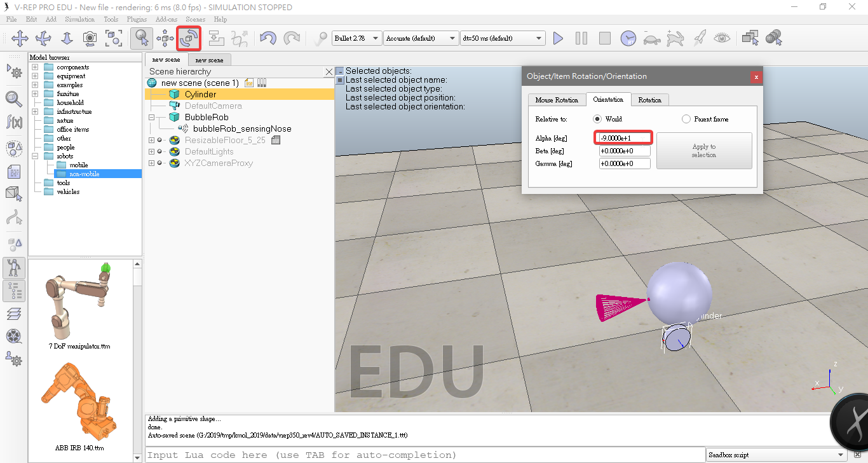Open the Bullet 2.78 engine dropdown

357,38
